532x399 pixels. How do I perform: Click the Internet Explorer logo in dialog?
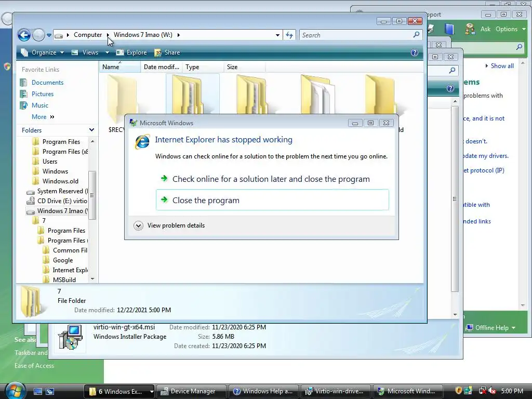click(142, 141)
